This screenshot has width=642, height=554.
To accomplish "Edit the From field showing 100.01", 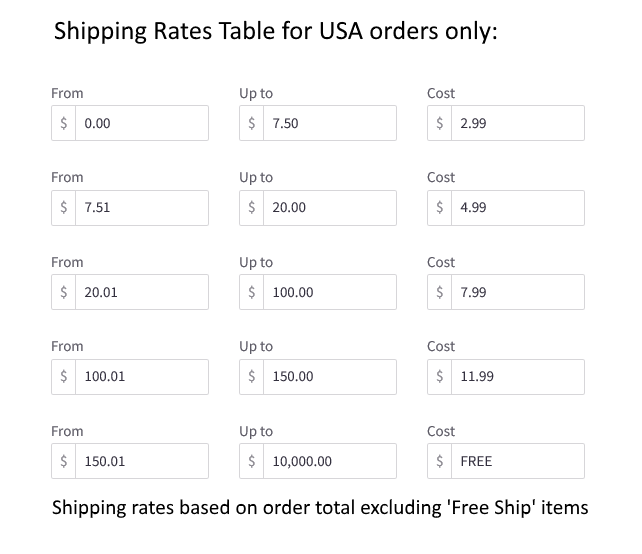I will (142, 377).
